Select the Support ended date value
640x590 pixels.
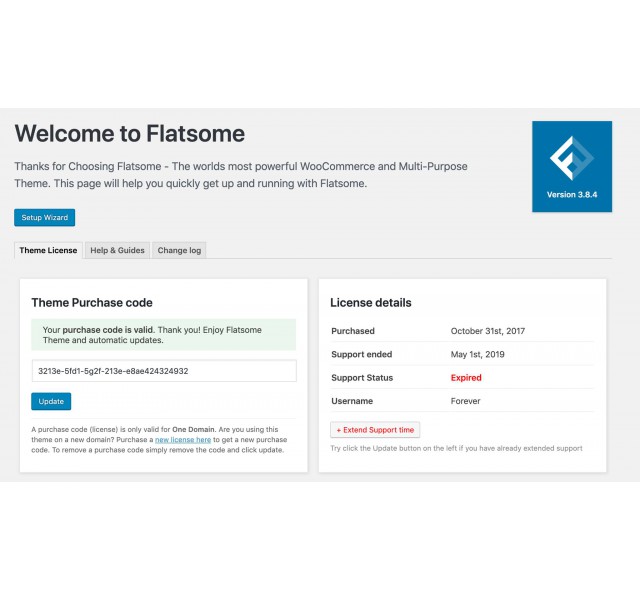pos(478,354)
